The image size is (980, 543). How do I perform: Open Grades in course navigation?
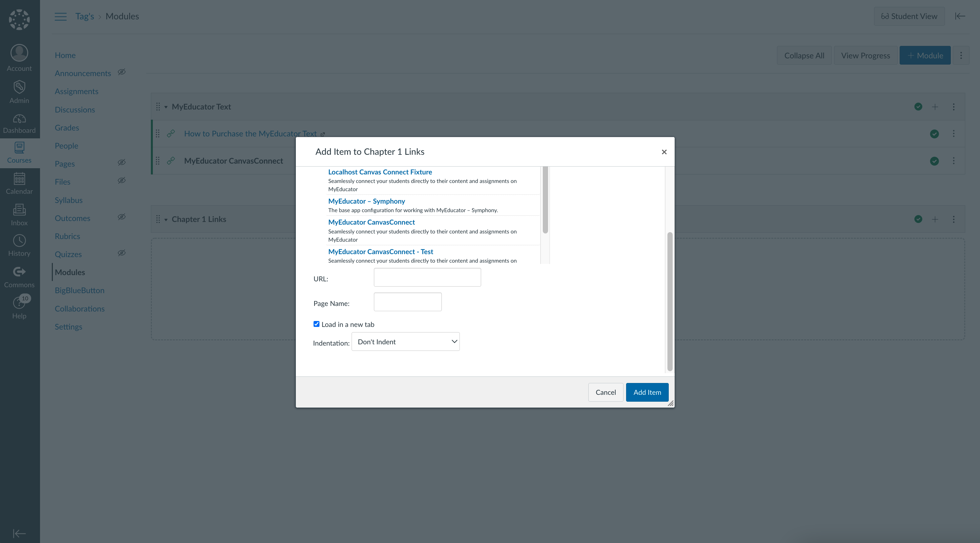point(67,128)
